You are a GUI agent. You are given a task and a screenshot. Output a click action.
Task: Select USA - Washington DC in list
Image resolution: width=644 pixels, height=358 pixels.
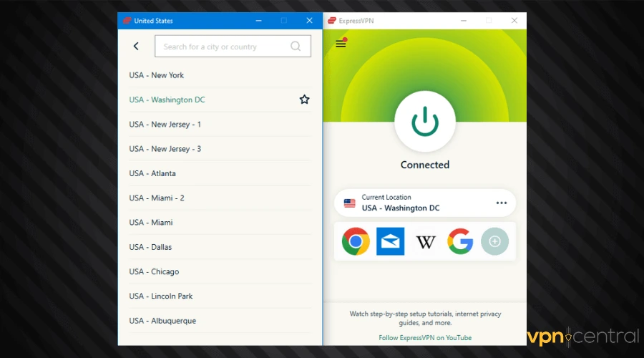click(x=220, y=100)
